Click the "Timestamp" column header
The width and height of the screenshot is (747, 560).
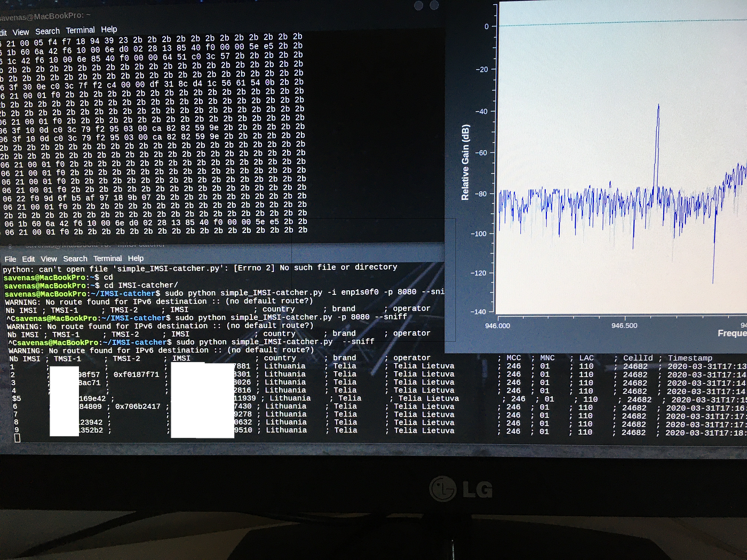click(x=690, y=358)
